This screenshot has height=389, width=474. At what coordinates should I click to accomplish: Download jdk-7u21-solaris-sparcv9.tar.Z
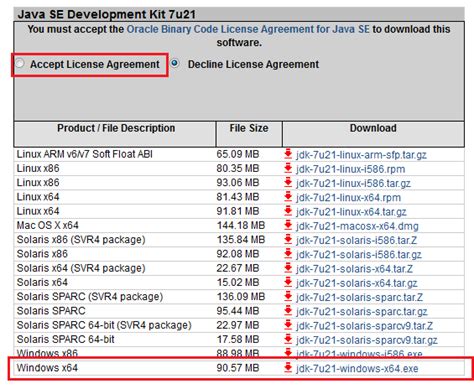point(364,326)
